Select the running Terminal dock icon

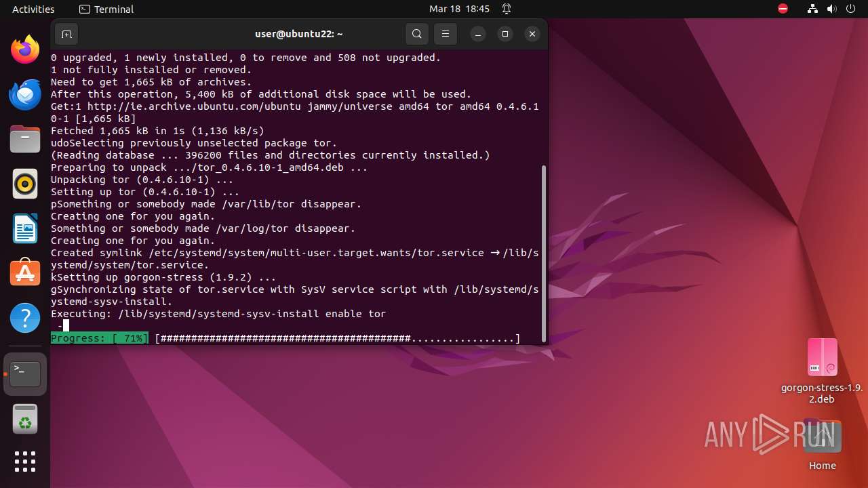(x=25, y=373)
